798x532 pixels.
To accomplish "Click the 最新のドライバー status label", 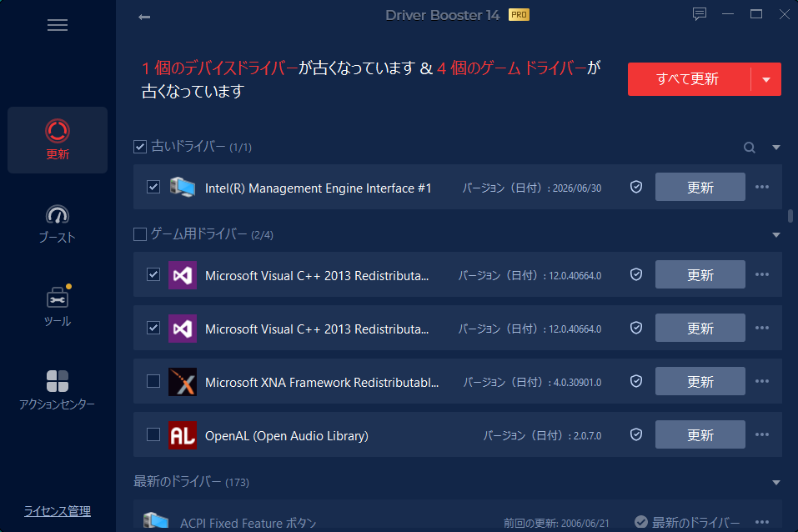I will pos(695,522).
